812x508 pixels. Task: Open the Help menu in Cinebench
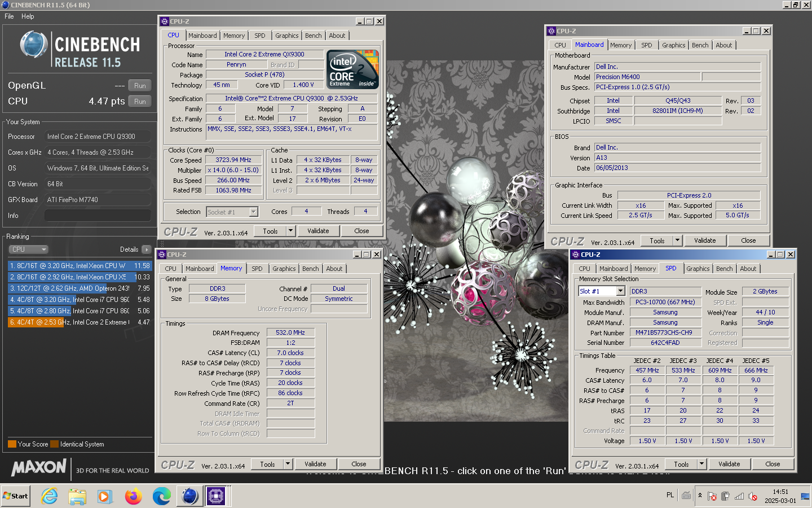[x=28, y=16]
